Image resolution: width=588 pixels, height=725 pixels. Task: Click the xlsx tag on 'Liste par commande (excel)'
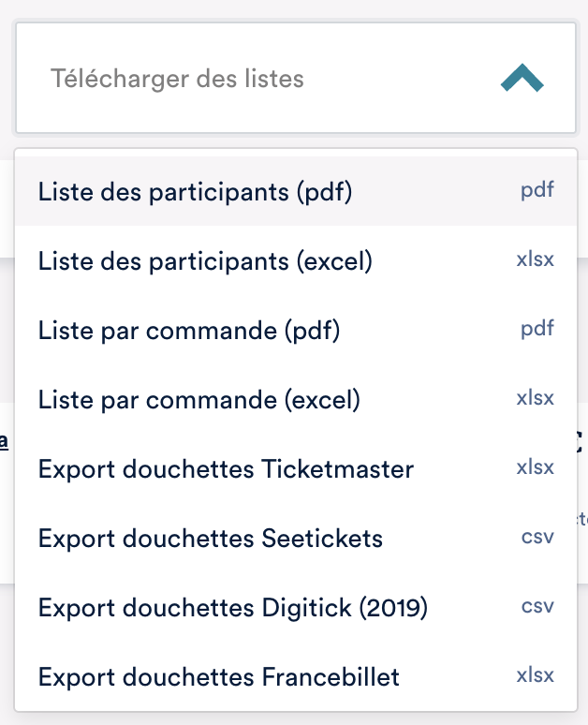[x=535, y=398]
